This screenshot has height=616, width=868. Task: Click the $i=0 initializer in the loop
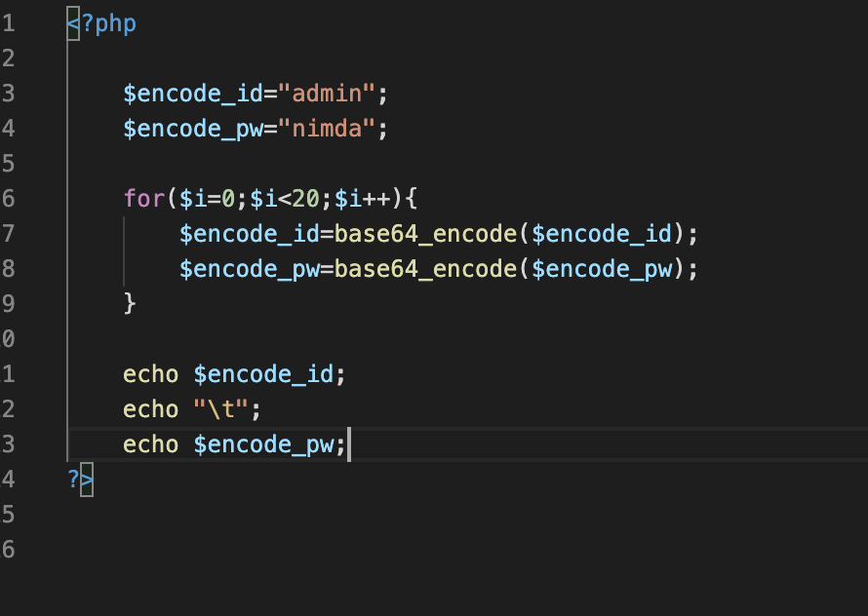[207, 199]
